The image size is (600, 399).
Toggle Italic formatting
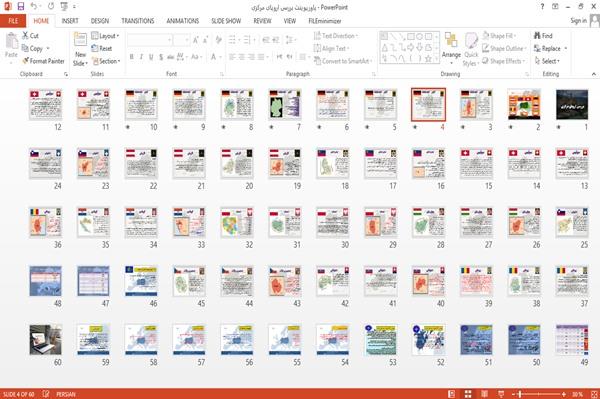click(x=141, y=57)
